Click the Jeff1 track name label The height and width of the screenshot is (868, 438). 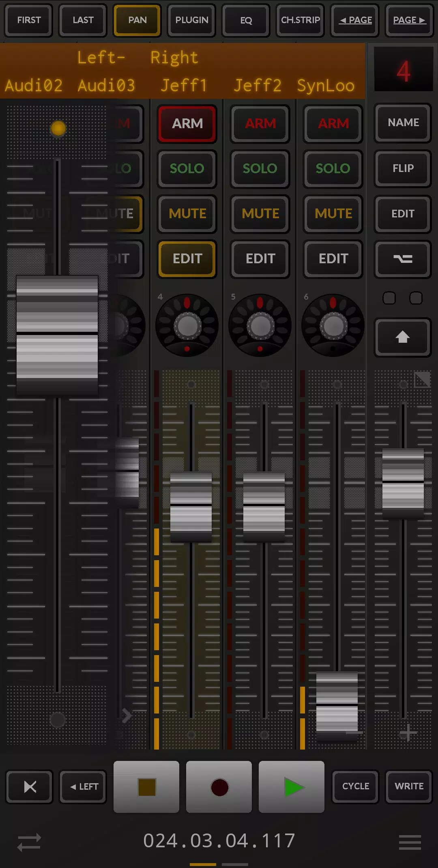[x=184, y=86]
